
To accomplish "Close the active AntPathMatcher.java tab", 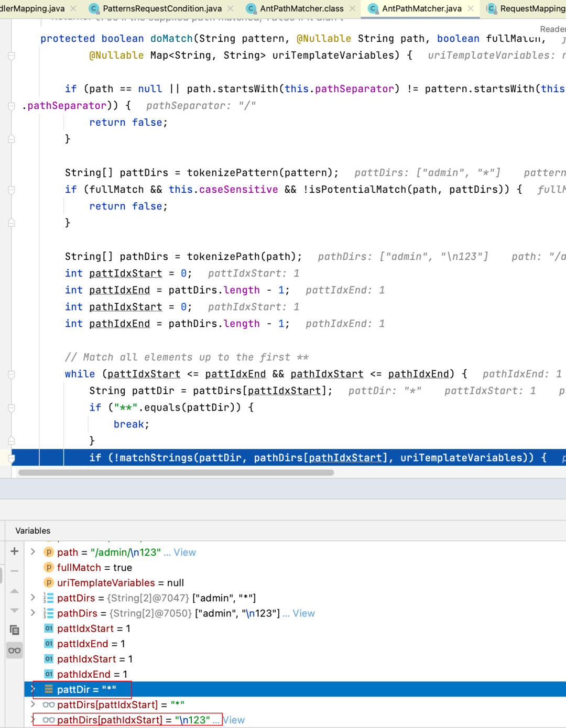I will tap(471, 8).
